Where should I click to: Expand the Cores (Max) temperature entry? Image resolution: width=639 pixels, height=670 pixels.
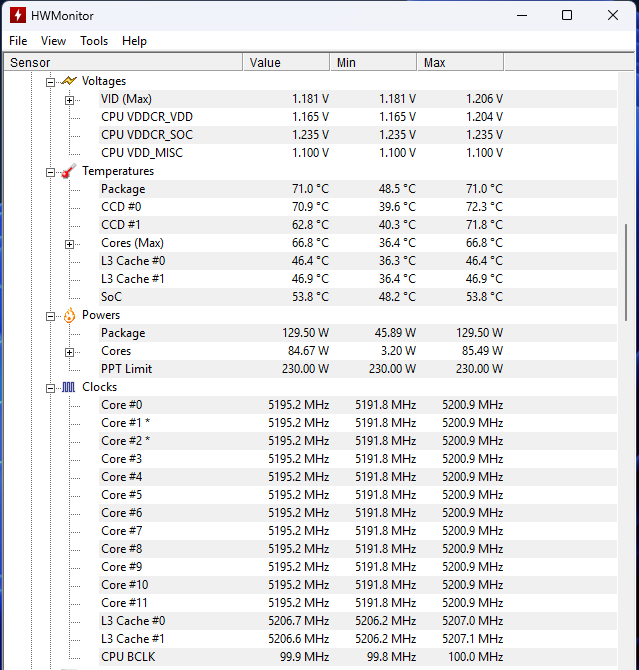pos(69,244)
